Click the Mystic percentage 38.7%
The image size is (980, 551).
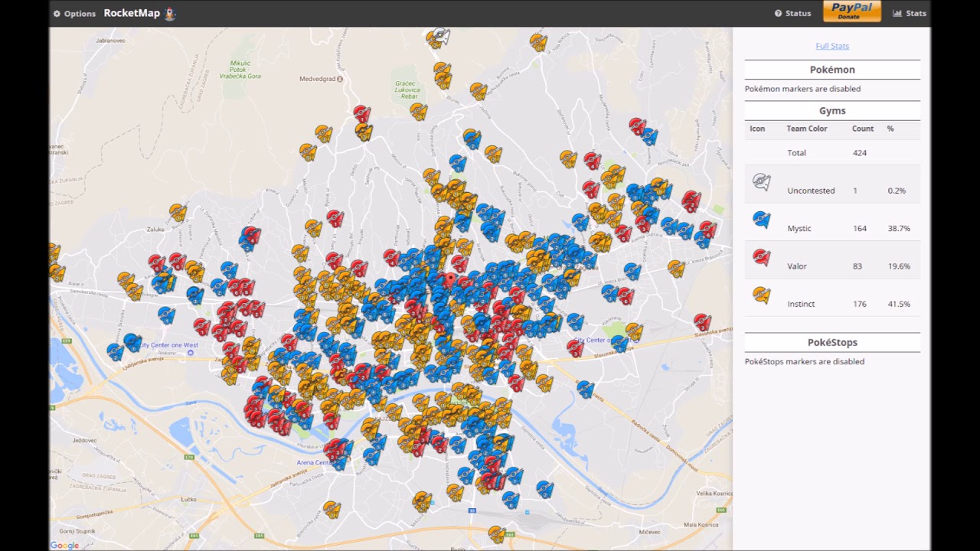(x=899, y=228)
